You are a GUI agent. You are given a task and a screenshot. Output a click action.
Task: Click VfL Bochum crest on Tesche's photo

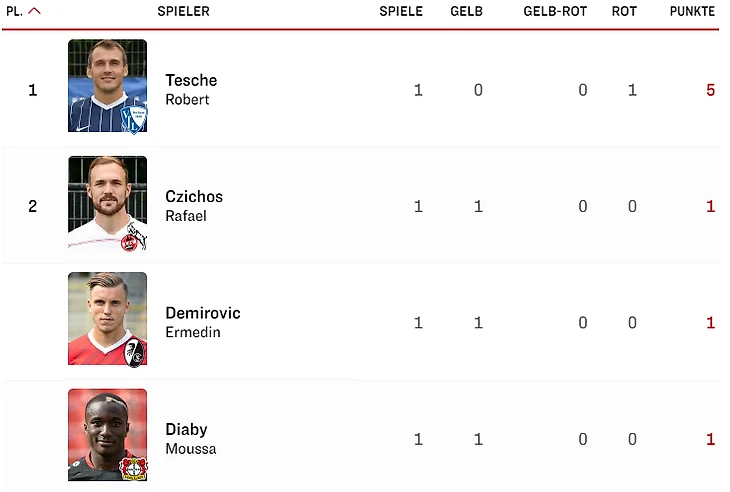click(x=134, y=120)
